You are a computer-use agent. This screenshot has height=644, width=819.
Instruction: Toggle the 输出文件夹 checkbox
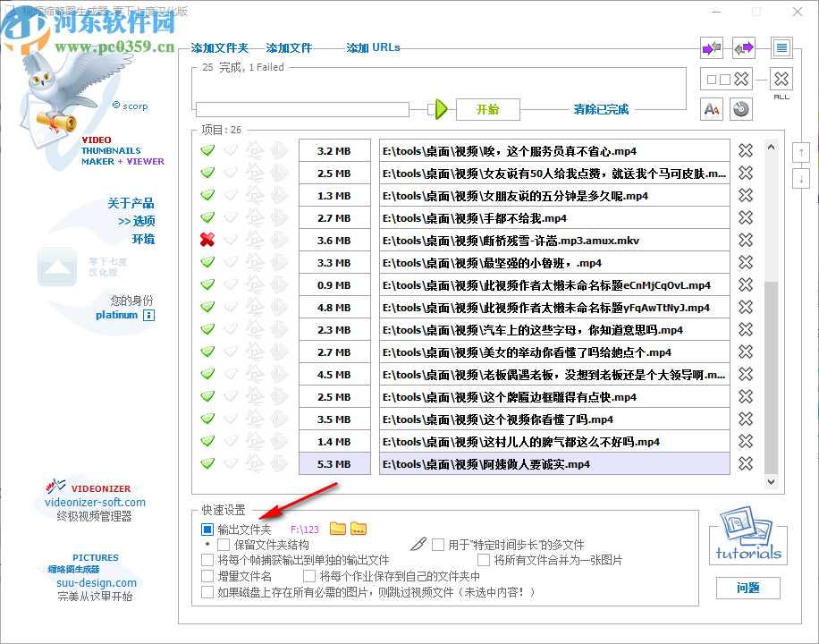coord(207,529)
